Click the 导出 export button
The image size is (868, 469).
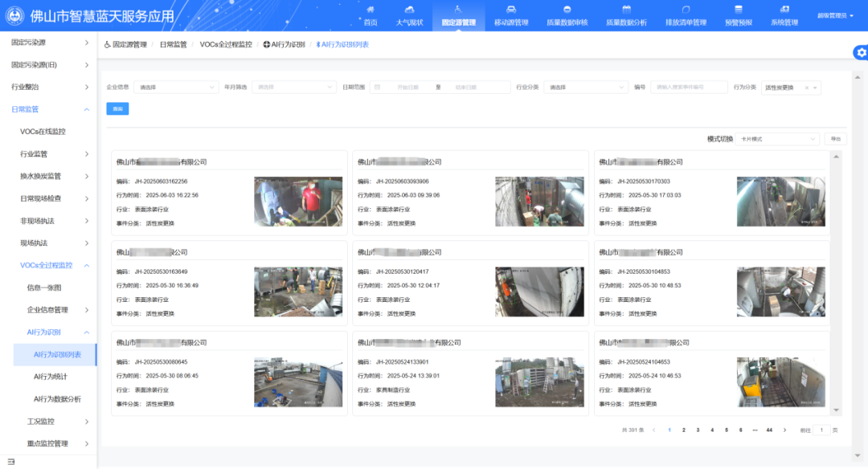pyautogui.click(x=836, y=138)
